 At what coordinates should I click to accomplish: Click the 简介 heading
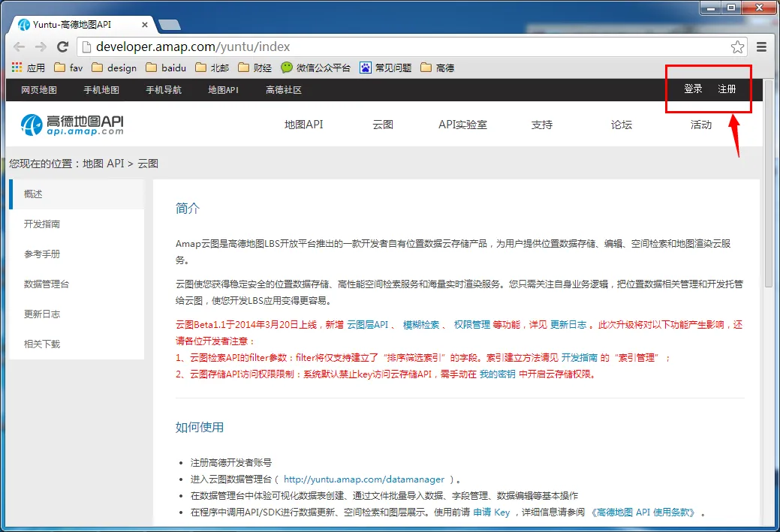coord(187,209)
